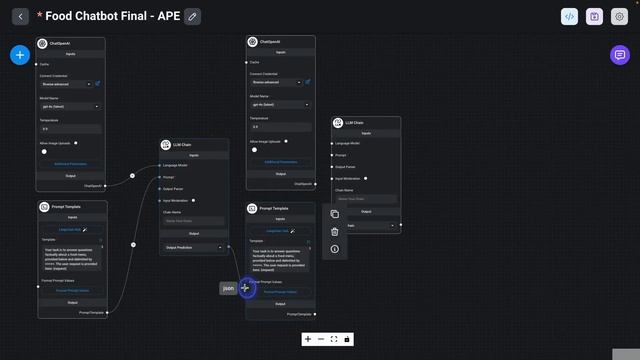The height and width of the screenshot is (360, 640).
Task: Open Connect Credential dropdown in left ChatOpenAI
Action: tap(67, 84)
